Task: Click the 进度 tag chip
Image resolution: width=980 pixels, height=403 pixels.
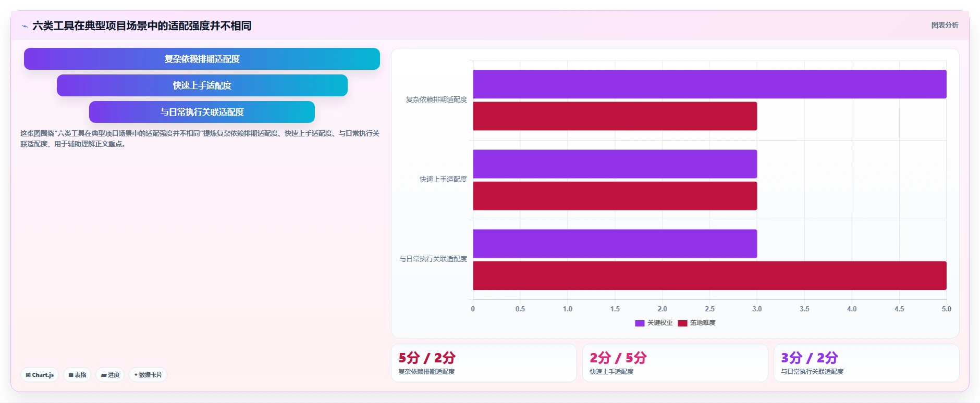Action: point(110,375)
